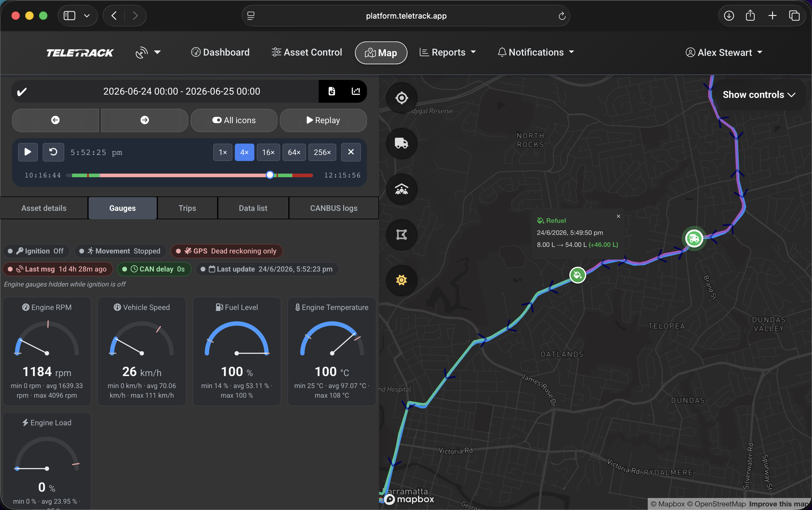812x510 pixels.
Task: Go to previous day arrow button
Action: tap(55, 120)
